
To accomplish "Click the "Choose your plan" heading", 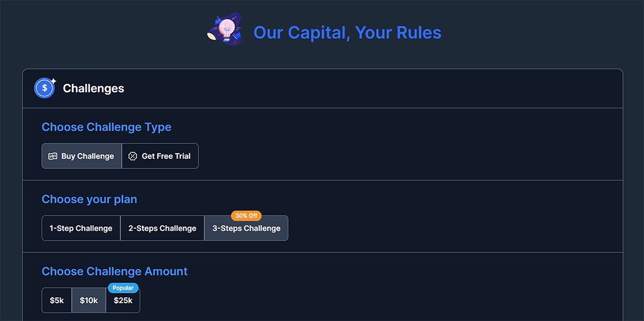I will [89, 199].
